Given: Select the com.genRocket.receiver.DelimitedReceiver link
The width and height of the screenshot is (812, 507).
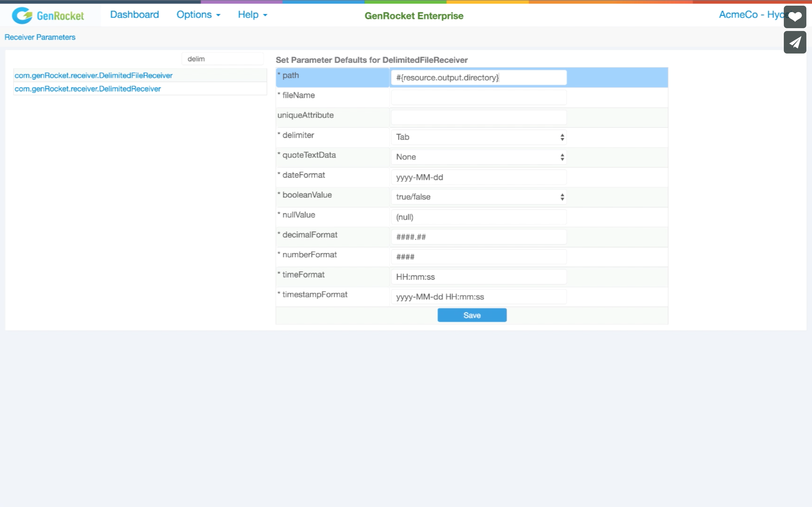Looking at the screenshot, I should (x=88, y=89).
